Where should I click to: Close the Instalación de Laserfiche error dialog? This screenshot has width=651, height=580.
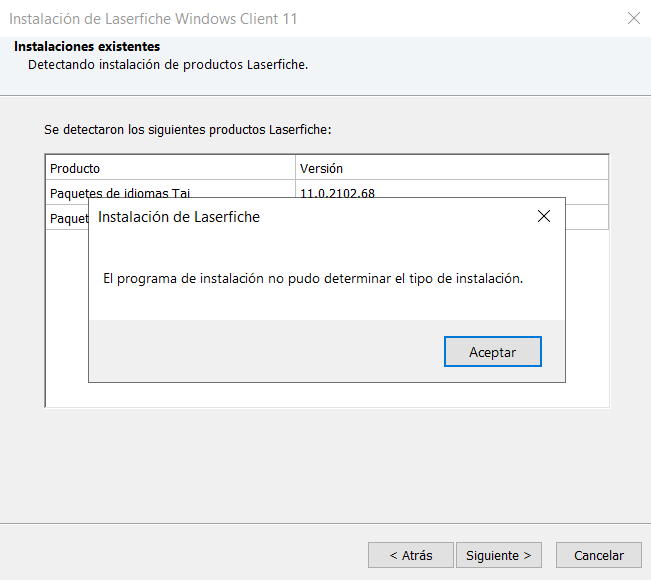pyautogui.click(x=543, y=217)
